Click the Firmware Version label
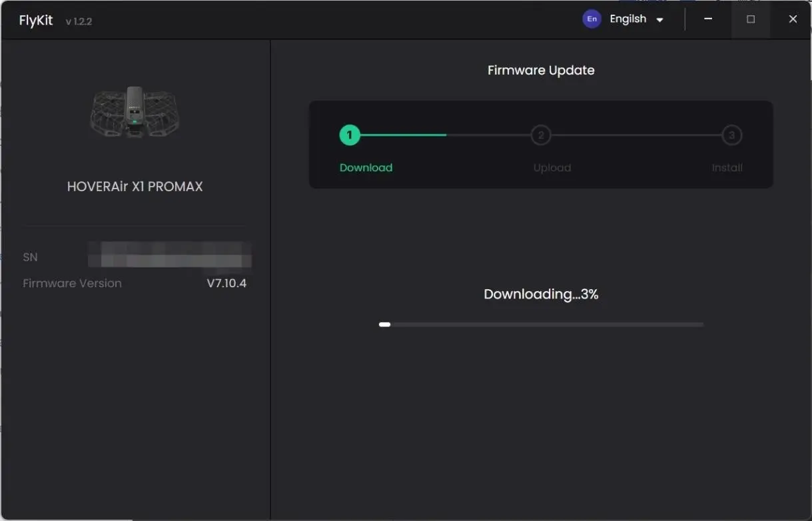 tap(72, 283)
